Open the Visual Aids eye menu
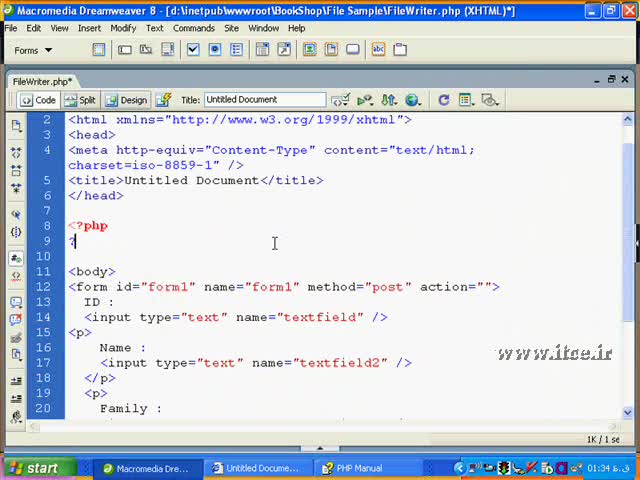The image size is (640, 480). click(x=490, y=100)
